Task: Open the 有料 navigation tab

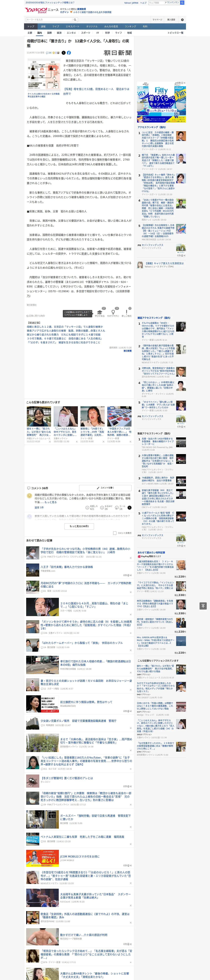Action: (145, 27)
